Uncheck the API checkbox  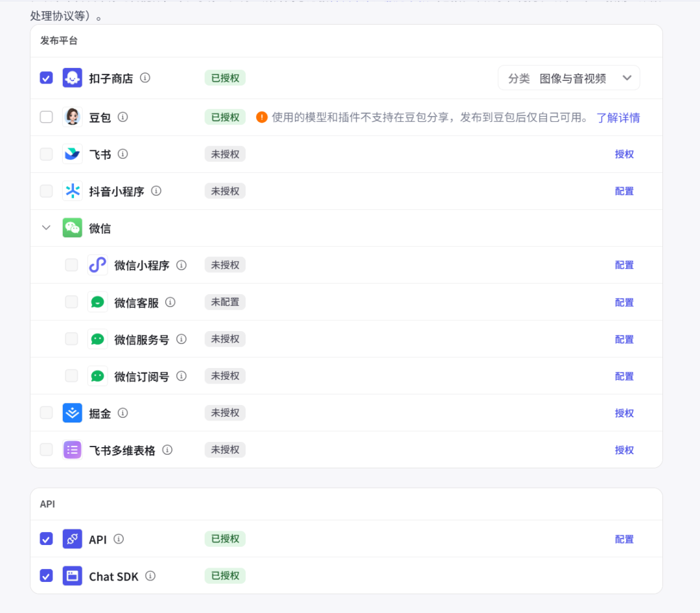(x=46, y=538)
